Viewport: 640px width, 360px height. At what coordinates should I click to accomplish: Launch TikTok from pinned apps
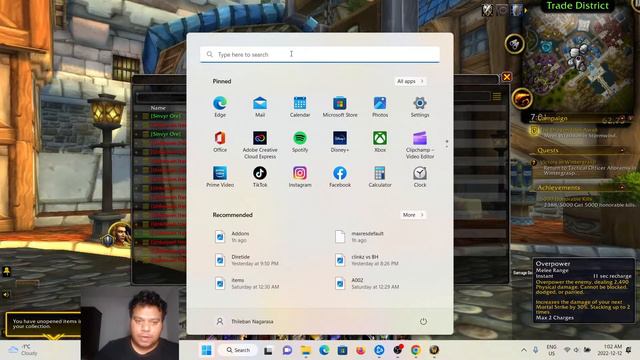[260, 177]
